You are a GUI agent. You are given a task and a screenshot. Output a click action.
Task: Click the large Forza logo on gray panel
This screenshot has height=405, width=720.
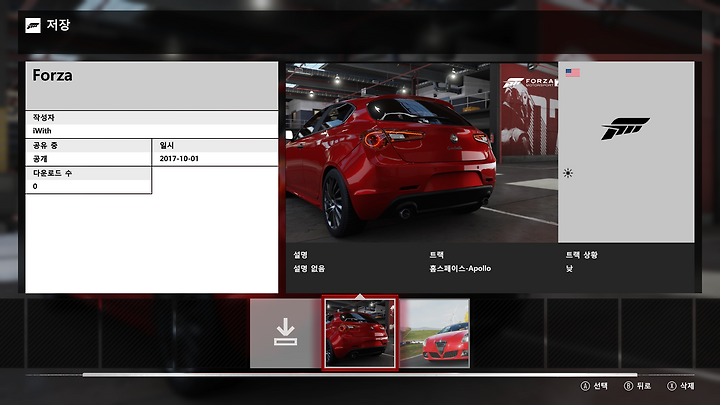[x=625, y=128]
